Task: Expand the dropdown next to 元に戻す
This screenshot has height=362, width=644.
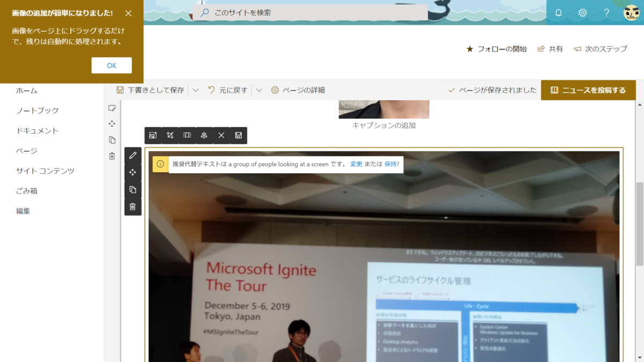Action: pos(259,90)
